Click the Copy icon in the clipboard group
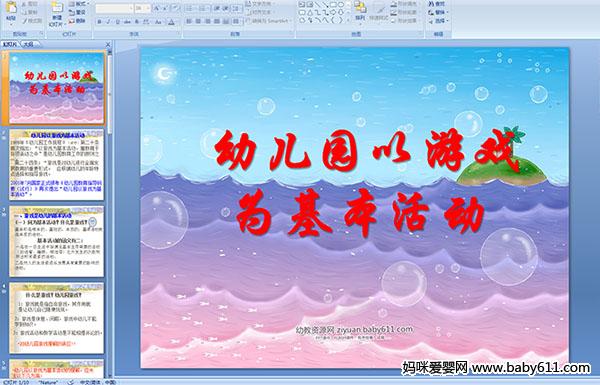The image size is (600, 385). tap(24, 13)
